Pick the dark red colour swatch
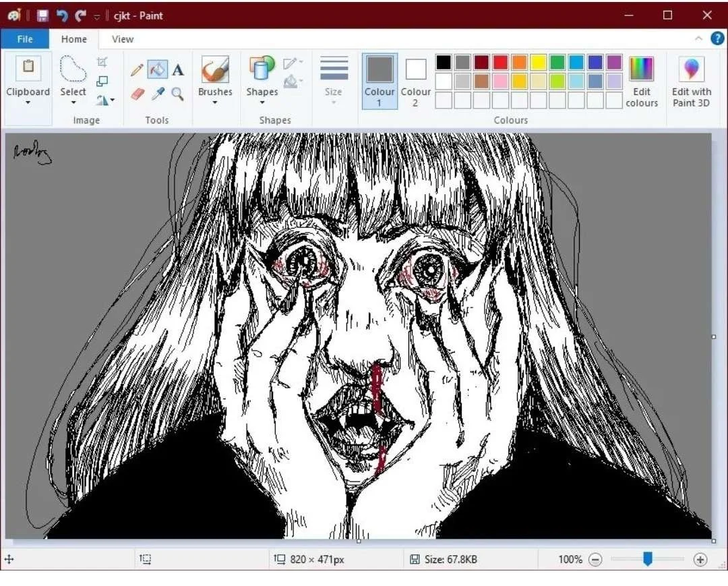 pos(481,62)
